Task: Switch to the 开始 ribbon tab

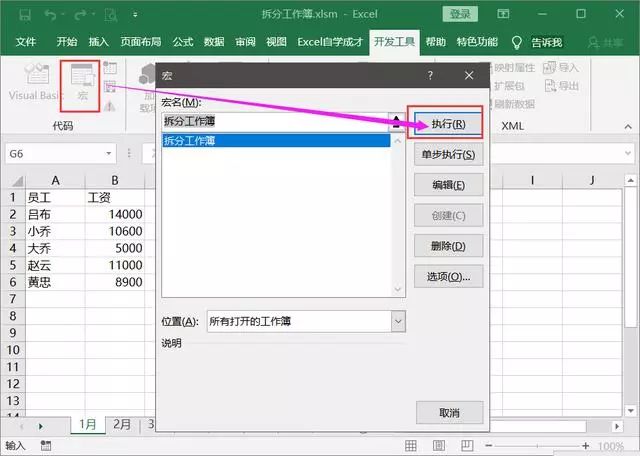Action: [67, 42]
